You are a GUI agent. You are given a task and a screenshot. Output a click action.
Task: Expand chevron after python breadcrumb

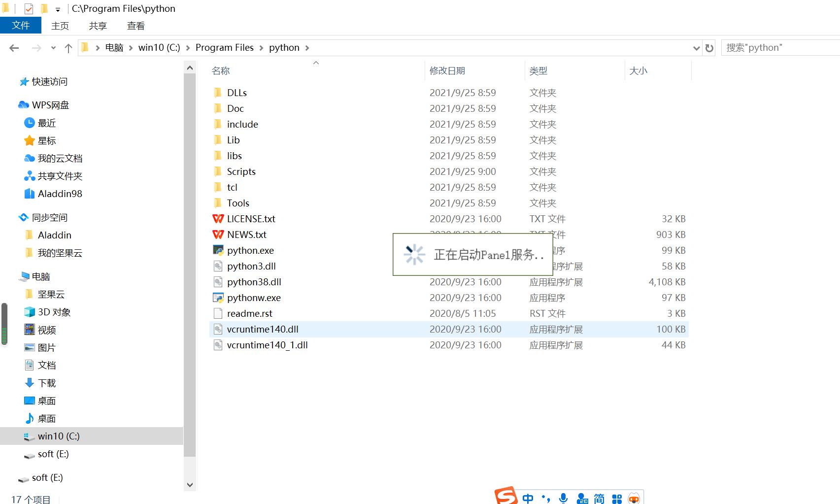tap(307, 48)
